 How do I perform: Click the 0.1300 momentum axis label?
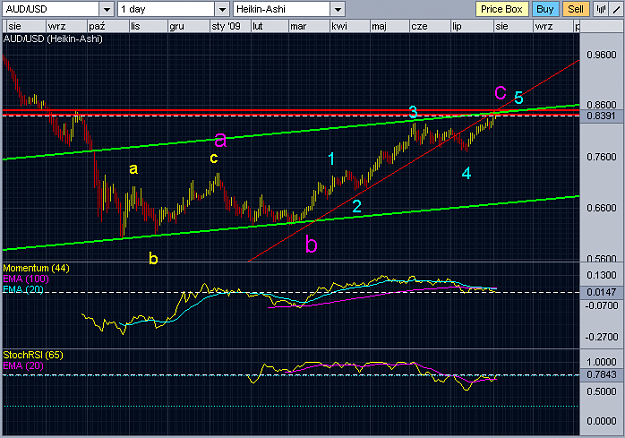(x=601, y=275)
